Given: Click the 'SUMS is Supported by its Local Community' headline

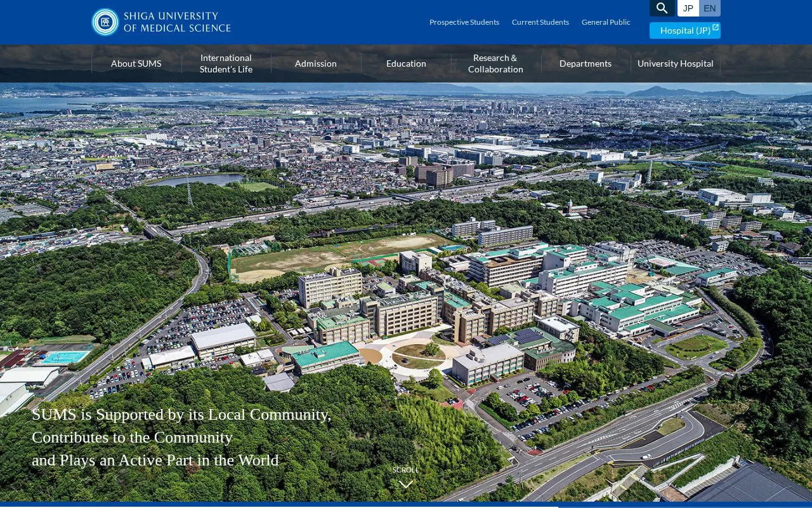Looking at the screenshot, I should [x=181, y=415].
